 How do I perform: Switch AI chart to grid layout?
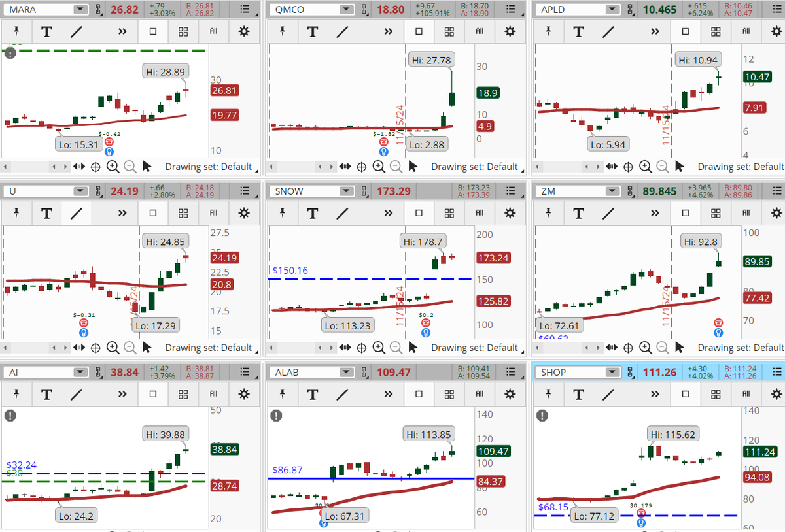point(183,394)
